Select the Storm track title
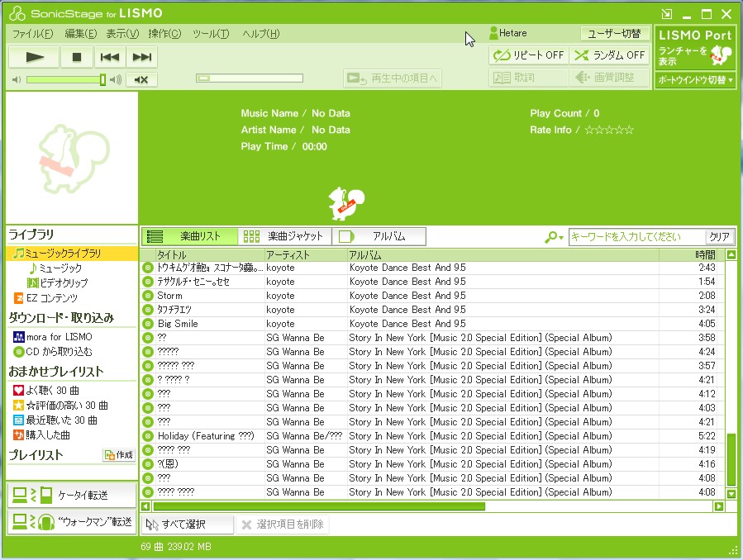The height and width of the screenshot is (560, 743). pos(169,296)
